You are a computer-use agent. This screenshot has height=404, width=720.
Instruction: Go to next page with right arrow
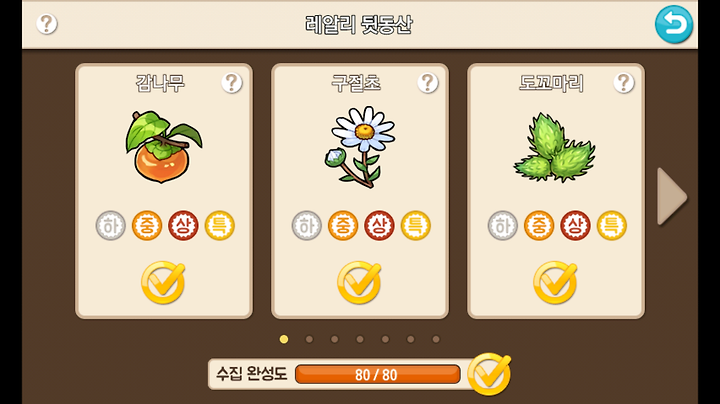pos(672,196)
